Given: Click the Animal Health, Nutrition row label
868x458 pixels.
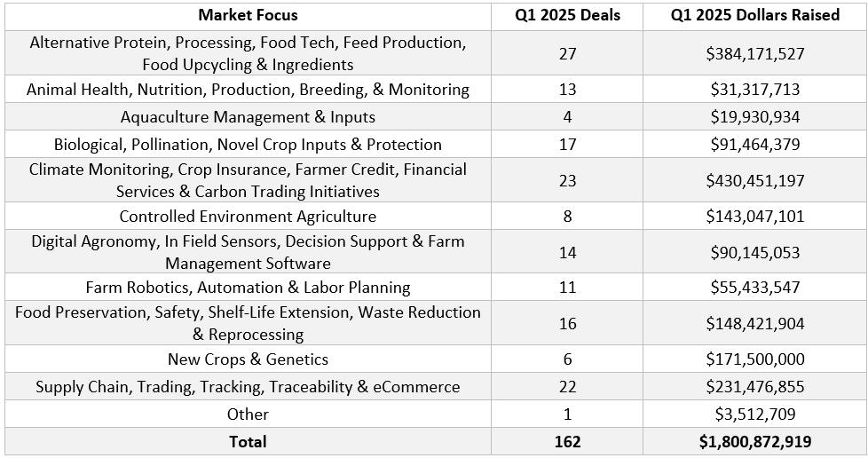Looking at the screenshot, I should (x=248, y=89).
